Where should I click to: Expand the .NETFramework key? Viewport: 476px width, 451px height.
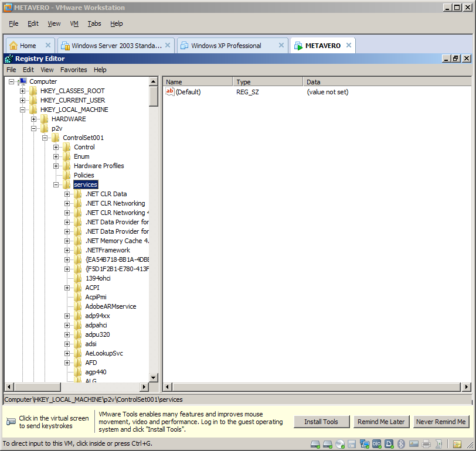pos(67,251)
